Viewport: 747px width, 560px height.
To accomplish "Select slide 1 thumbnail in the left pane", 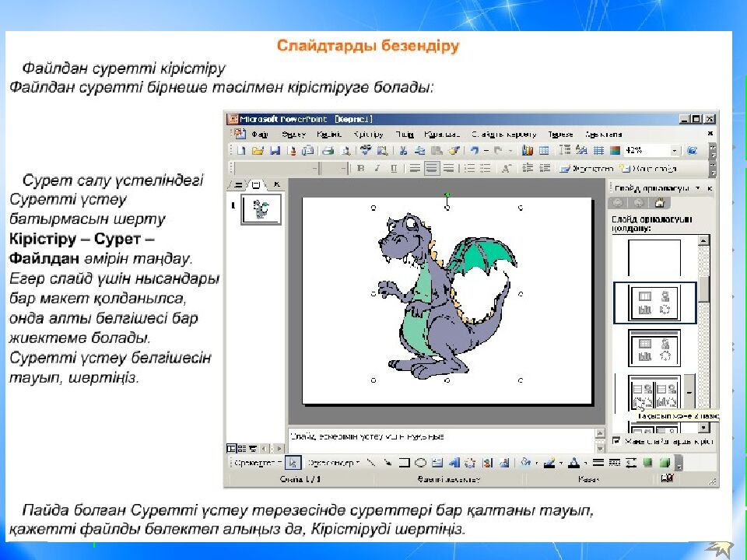I will [x=261, y=209].
